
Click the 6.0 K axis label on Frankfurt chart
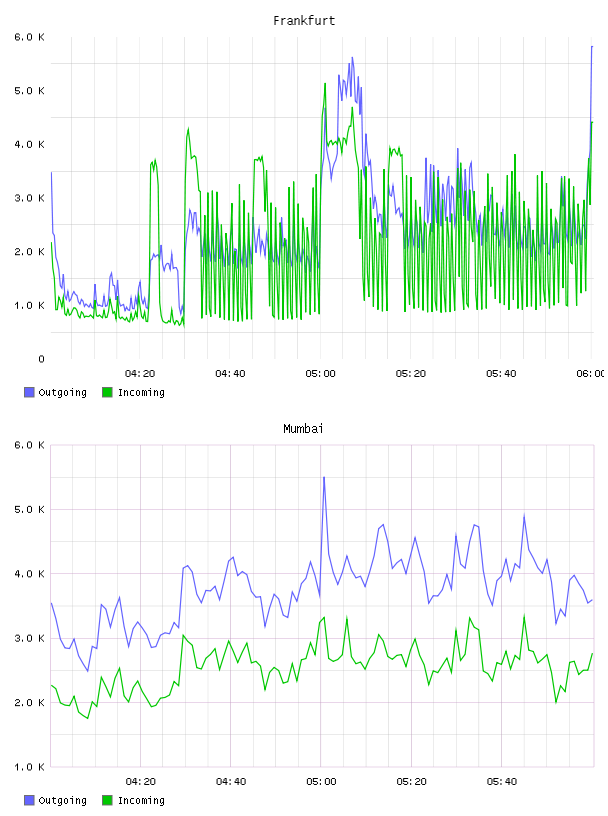tap(30, 37)
